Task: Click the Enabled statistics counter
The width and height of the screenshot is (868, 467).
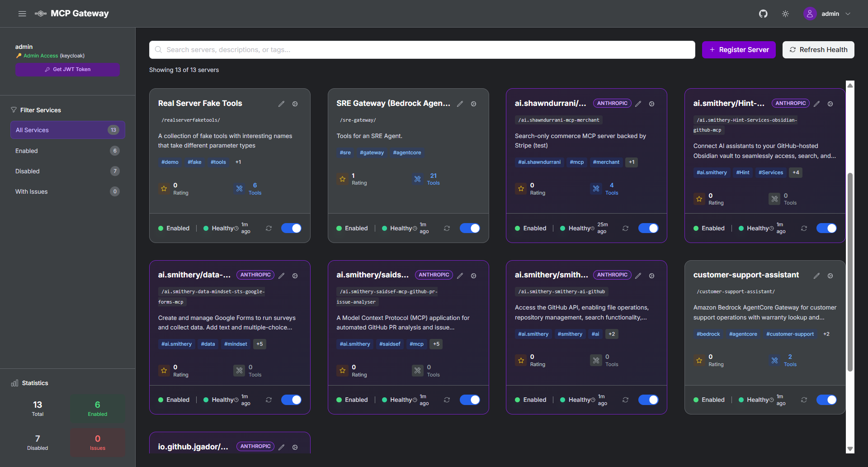Action: click(x=97, y=409)
